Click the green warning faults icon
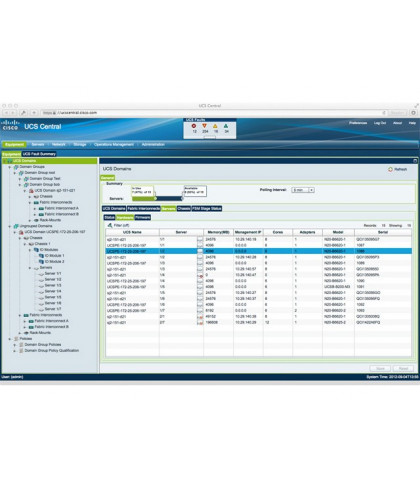Image resolution: width=420 pixels, height=487 pixels. click(226, 126)
